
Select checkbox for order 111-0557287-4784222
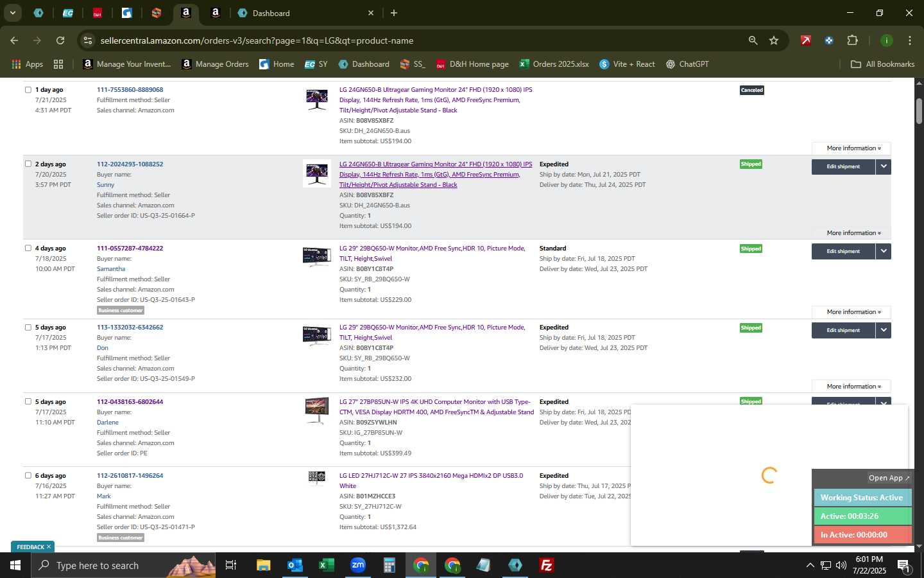pyautogui.click(x=28, y=248)
